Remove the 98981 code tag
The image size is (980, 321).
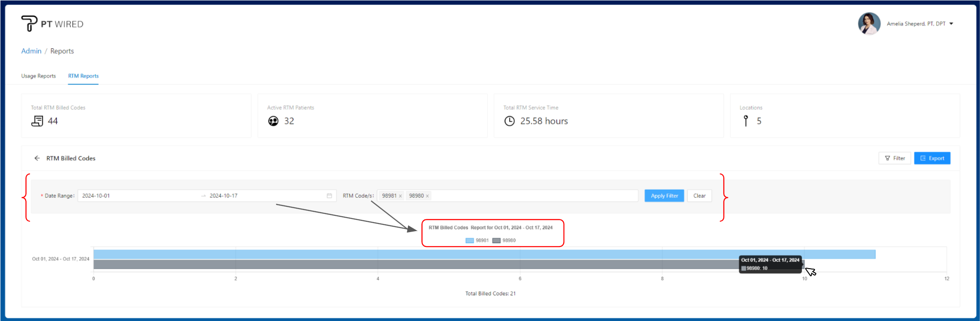point(400,196)
